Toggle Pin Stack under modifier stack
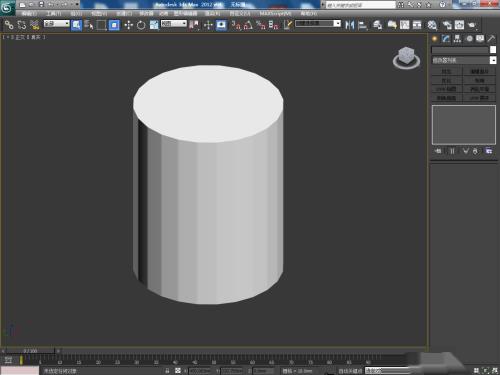The width and height of the screenshot is (500, 375). [438, 151]
